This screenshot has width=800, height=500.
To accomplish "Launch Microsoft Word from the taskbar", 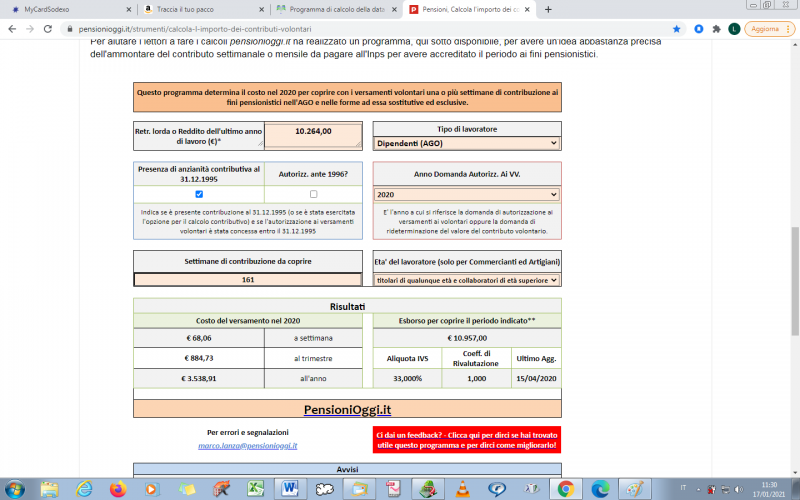I will (x=290, y=488).
